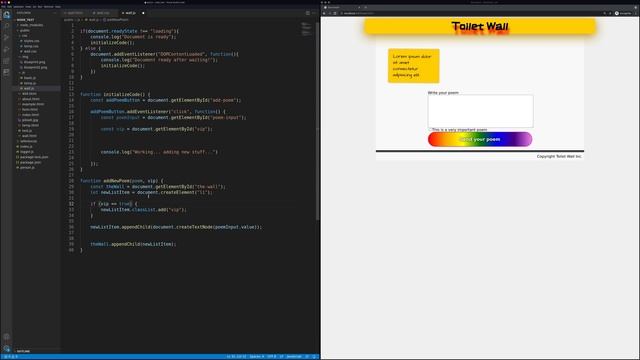Collapse the img folder
This screenshot has height=360, width=640.
click(x=24, y=57)
